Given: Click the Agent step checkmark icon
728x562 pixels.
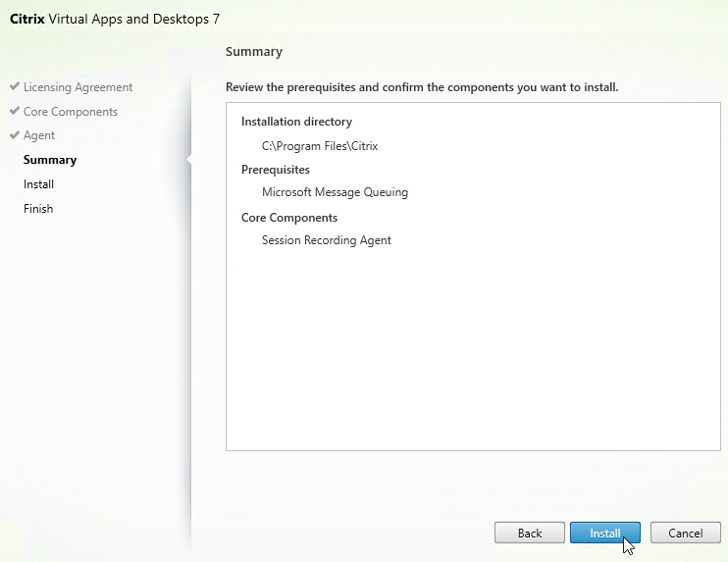Looking at the screenshot, I should [x=15, y=134].
